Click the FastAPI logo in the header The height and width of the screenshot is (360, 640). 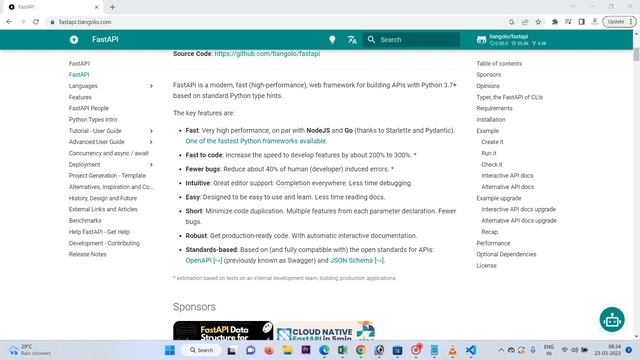click(74, 40)
